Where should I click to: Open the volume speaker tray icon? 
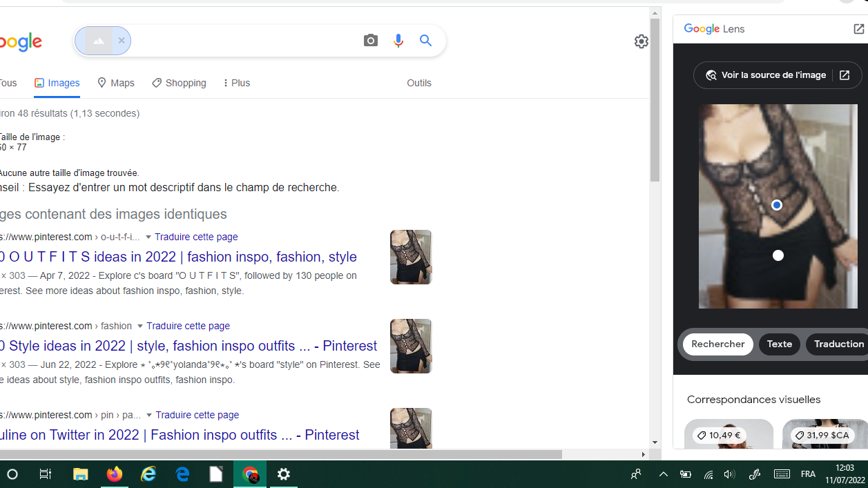tap(730, 474)
